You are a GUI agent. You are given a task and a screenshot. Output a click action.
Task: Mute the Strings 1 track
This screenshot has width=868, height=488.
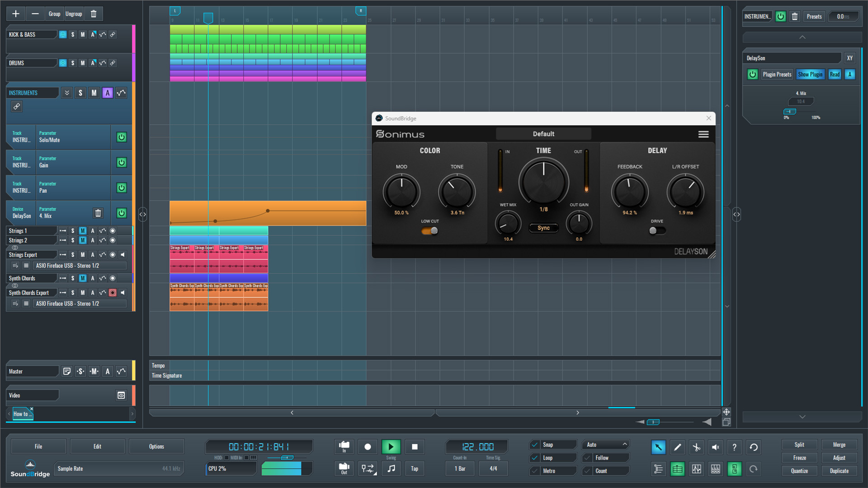(x=83, y=231)
